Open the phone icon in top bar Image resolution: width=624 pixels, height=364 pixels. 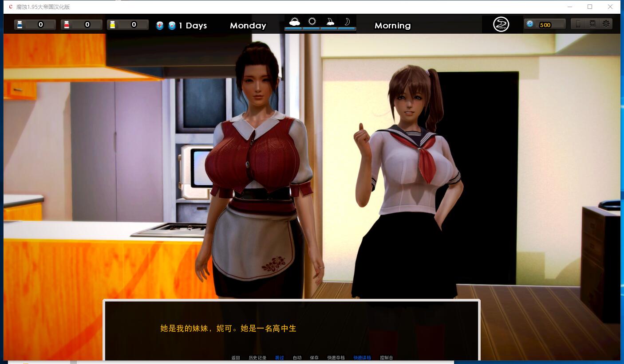[x=579, y=23]
